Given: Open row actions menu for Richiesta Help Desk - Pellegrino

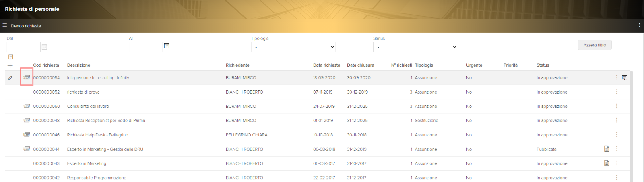Looking at the screenshot, I should pos(617,134).
